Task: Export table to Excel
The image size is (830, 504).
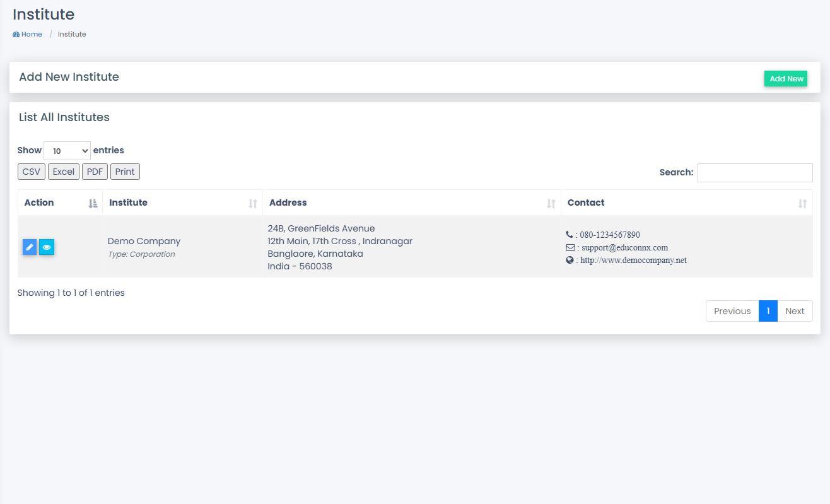Action: coord(64,172)
